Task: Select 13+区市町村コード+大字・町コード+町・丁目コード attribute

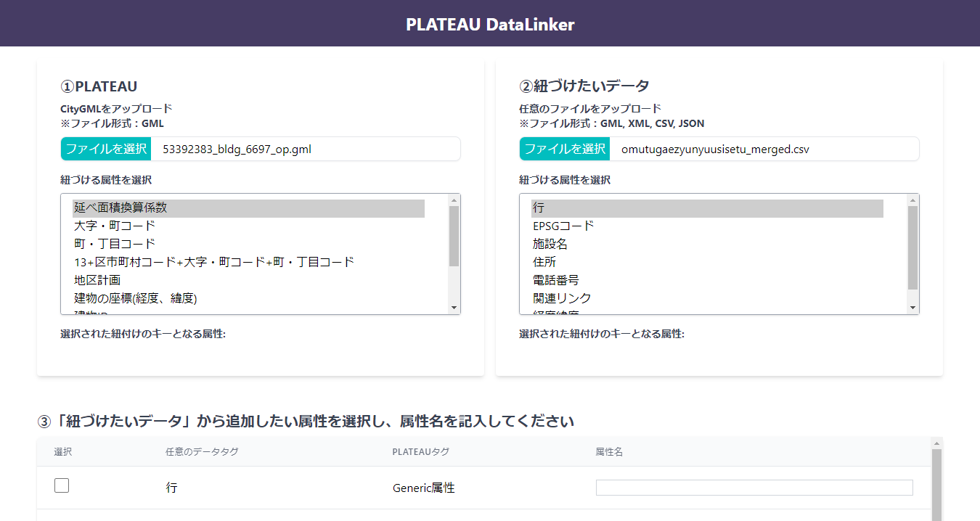Action: (x=248, y=262)
